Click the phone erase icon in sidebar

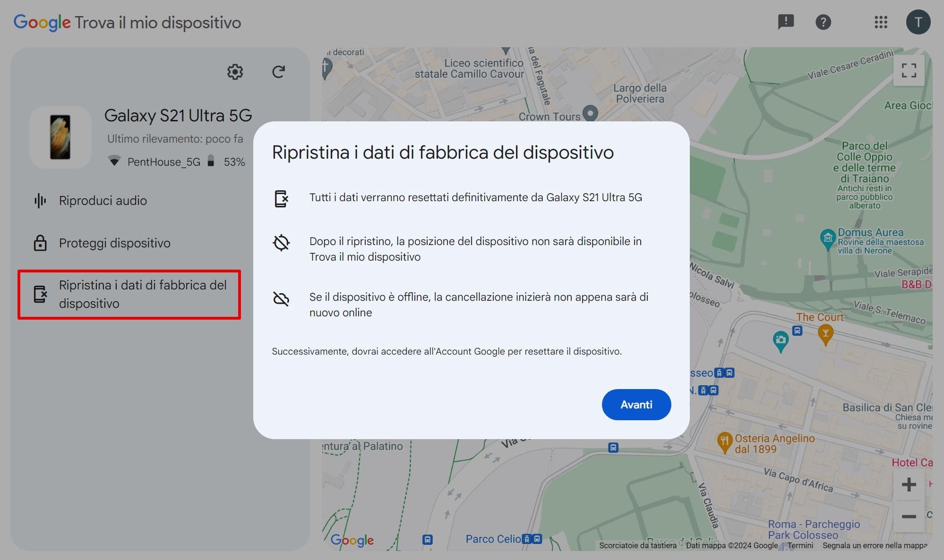click(40, 294)
